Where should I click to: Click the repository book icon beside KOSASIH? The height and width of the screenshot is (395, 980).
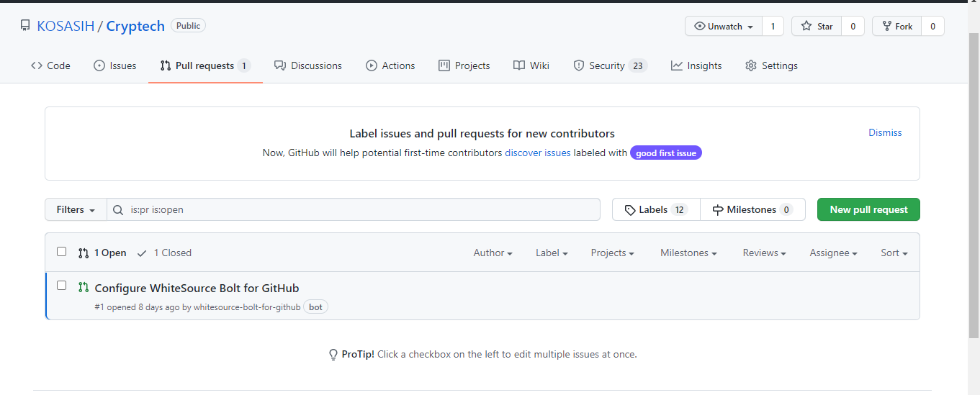click(x=26, y=26)
